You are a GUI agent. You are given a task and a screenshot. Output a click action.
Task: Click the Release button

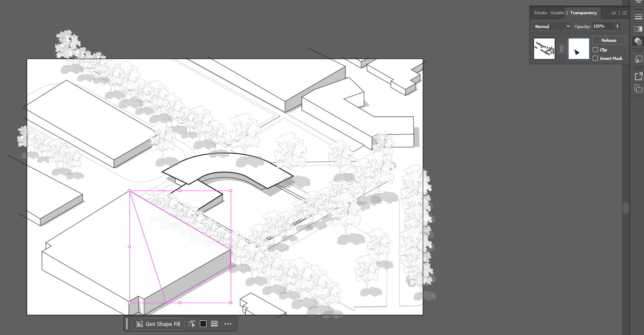pyautogui.click(x=609, y=40)
